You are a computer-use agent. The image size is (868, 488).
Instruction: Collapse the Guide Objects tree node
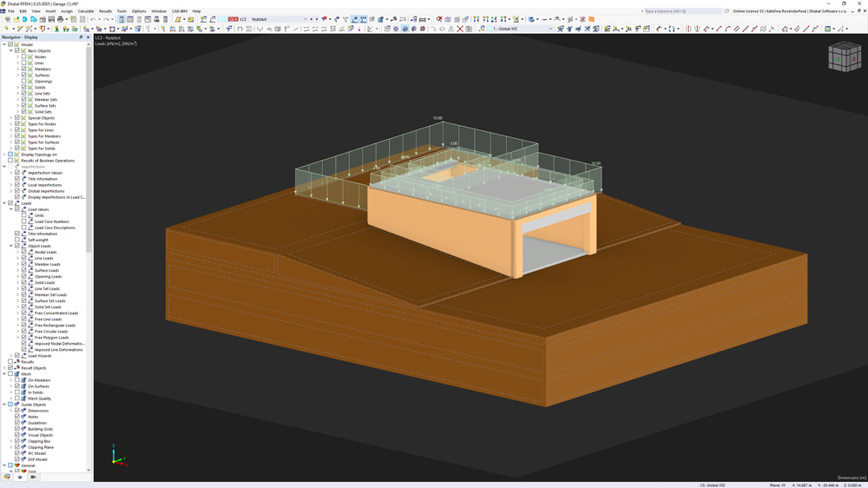pyautogui.click(x=4, y=405)
